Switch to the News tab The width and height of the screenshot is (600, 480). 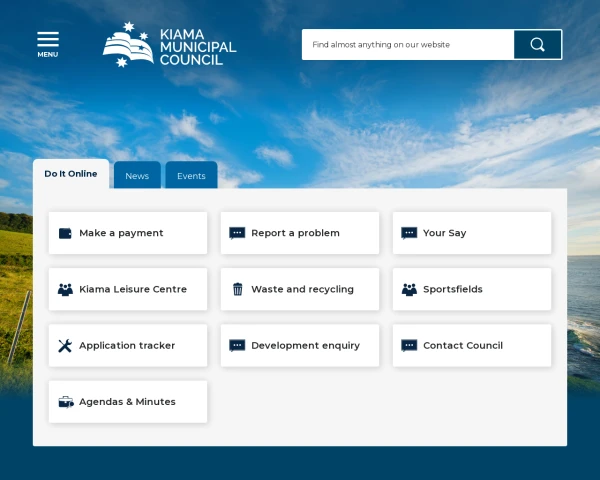[x=137, y=176]
